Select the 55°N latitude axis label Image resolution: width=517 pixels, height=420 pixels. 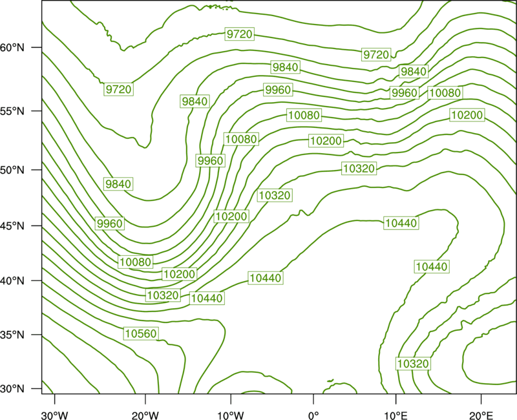pyautogui.click(x=12, y=111)
